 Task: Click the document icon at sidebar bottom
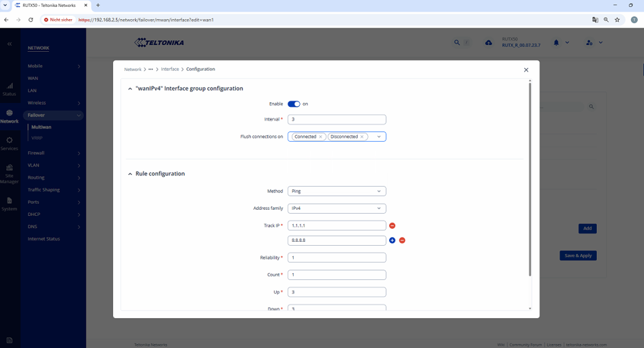click(10, 341)
